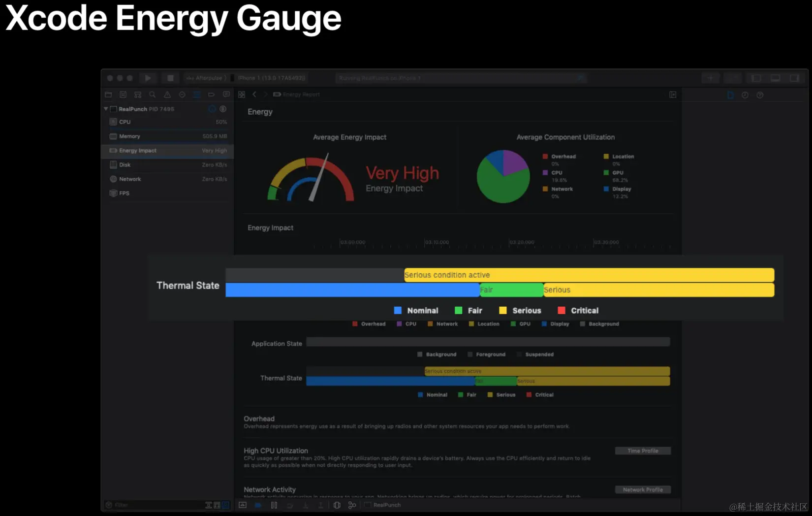Open the Symbol navigator icon
This screenshot has height=516, width=812.
pos(138,95)
